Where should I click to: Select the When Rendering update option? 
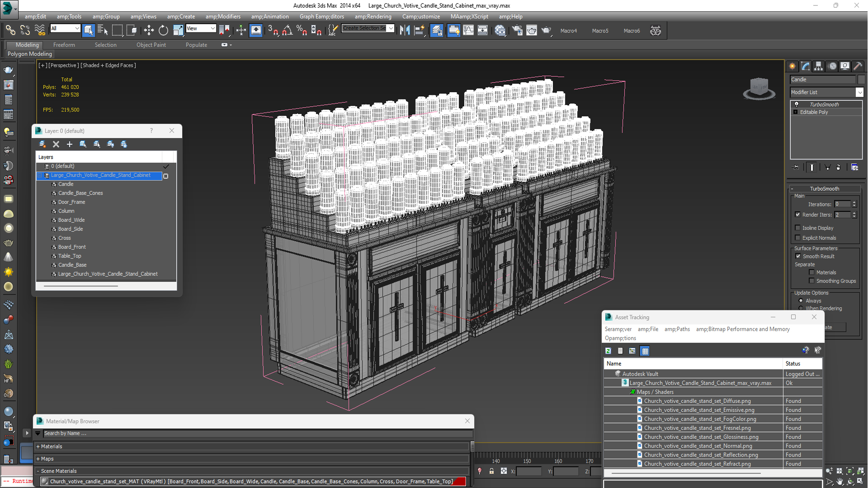(801, 308)
